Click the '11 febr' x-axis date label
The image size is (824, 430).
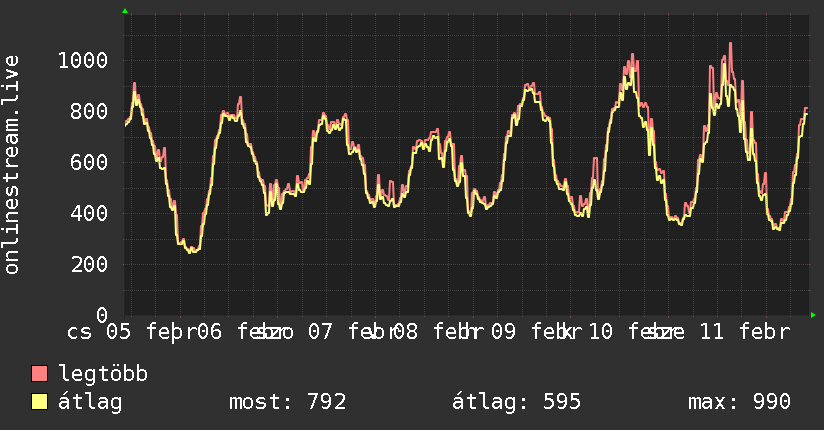pos(745,332)
